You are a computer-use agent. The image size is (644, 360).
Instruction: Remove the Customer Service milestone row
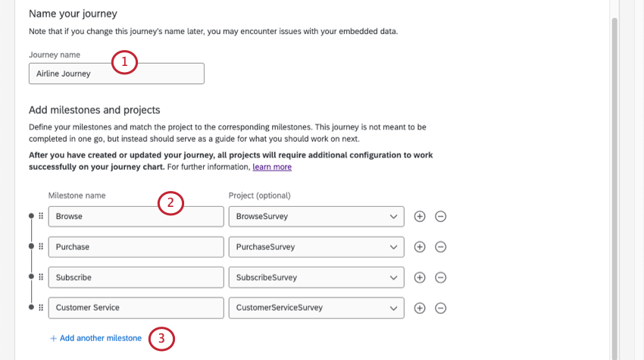(x=440, y=308)
